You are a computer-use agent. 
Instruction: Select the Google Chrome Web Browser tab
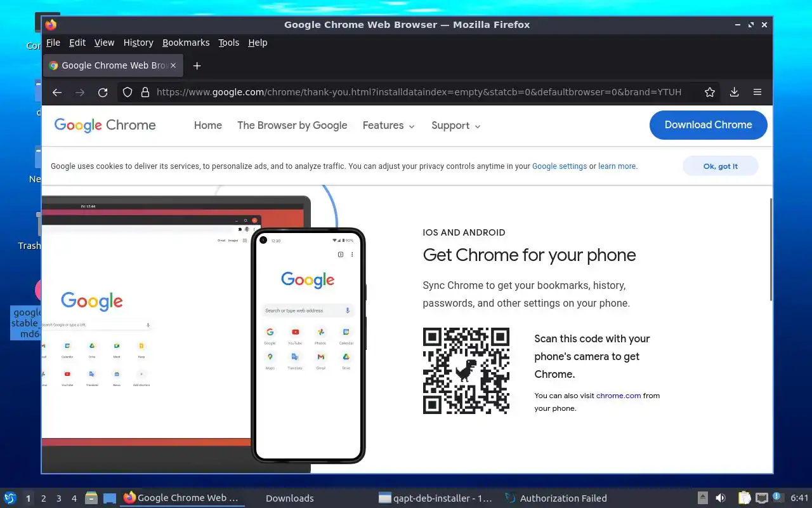(x=114, y=65)
